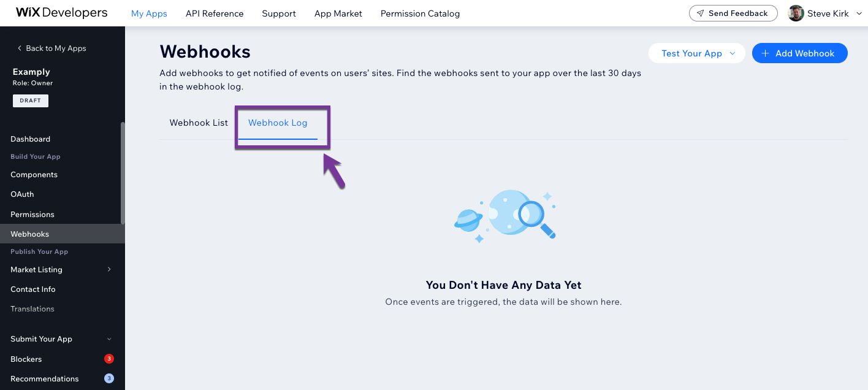The height and width of the screenshot is (390, 868).
Task: Go to OAuth in the sidebar
Action: click(22, 194)
